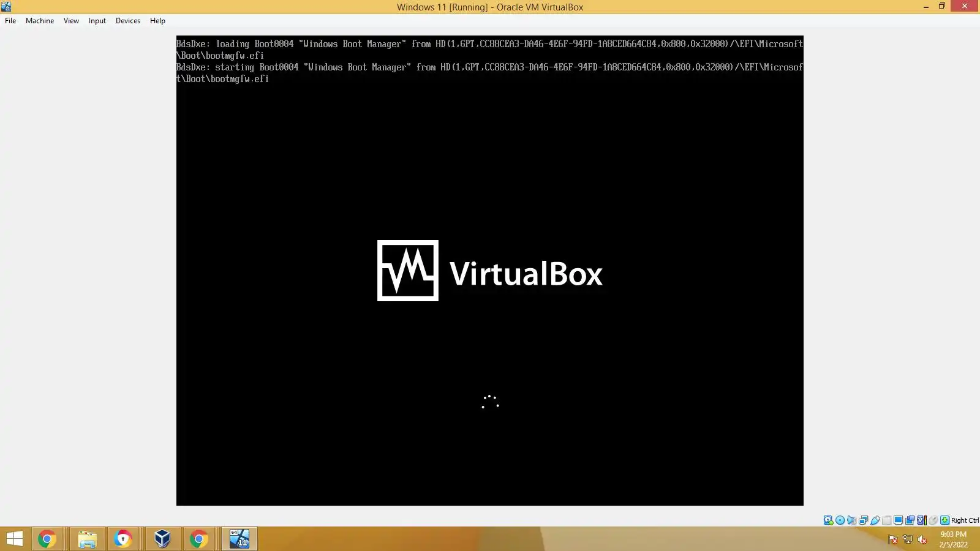
Task: Click the CPU virtualization status icon
Action: pos(921,520)
